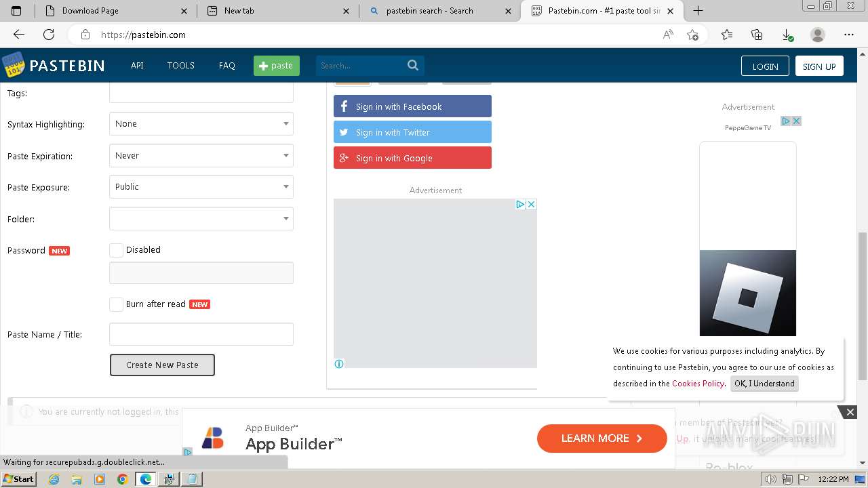Open the Paste Exposure dropdown
Image resolution: width=868 pixels, height=488 pixels.
tap(201, 186)
